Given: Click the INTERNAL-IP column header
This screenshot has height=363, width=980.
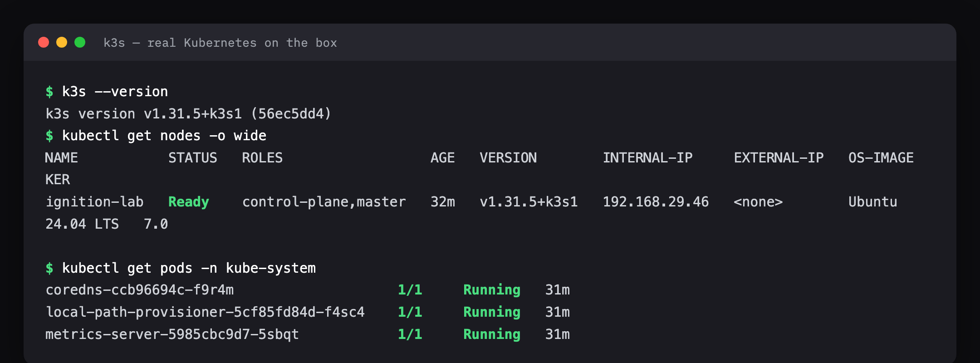Looking at the screenshot, I should click(x=647, y=157).
